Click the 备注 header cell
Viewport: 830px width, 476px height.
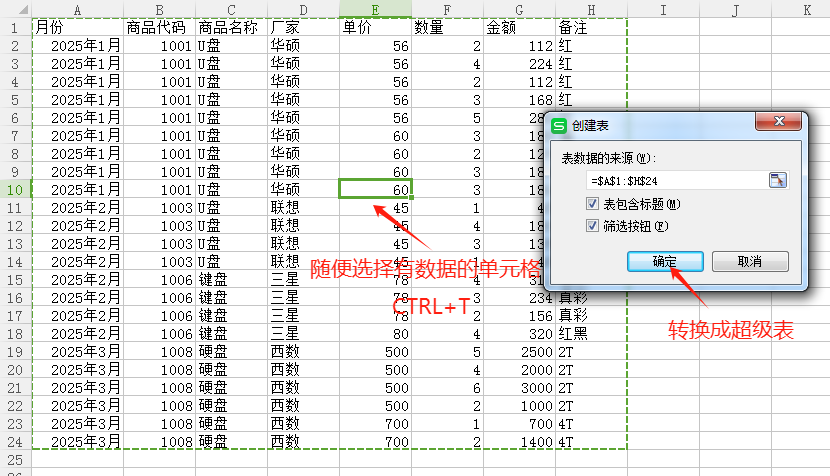point(592,28)
